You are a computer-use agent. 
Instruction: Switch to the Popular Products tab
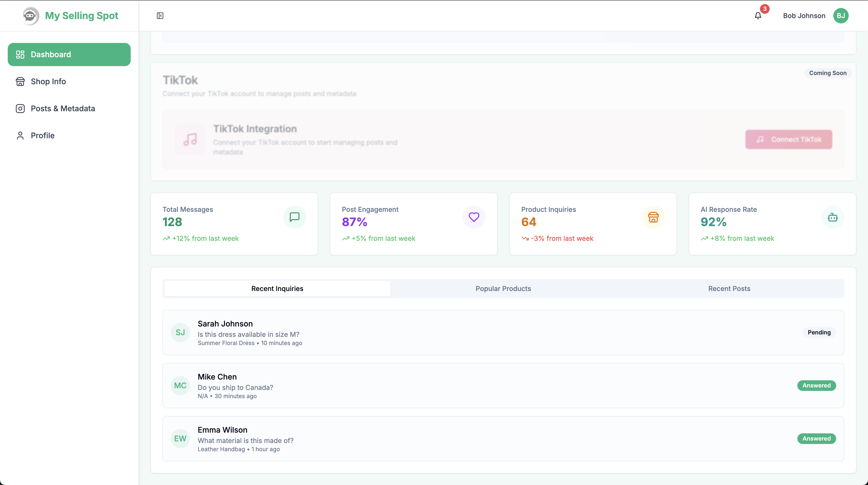[503, 288]
